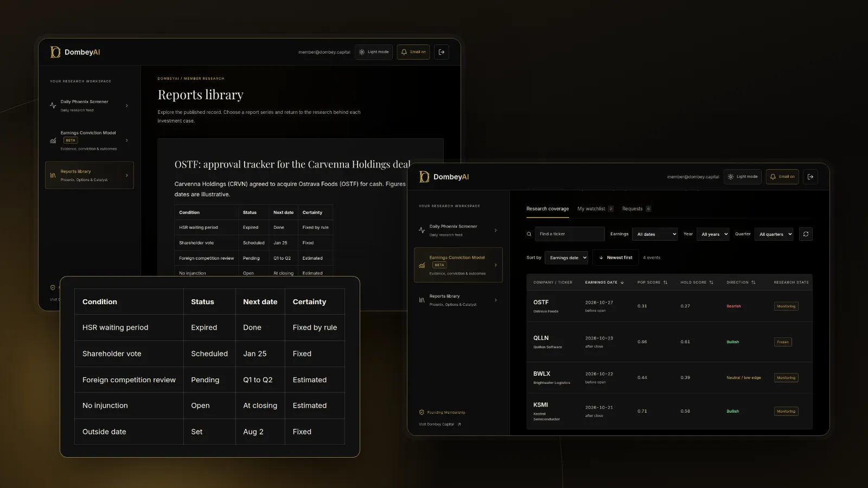Open the Quarter All quarters dropdown
Viewport: 868px width, 488px height.
point(774,234)
